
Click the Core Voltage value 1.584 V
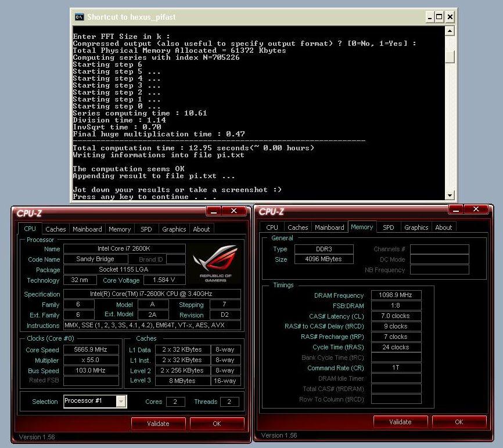[x=164, y=280]
